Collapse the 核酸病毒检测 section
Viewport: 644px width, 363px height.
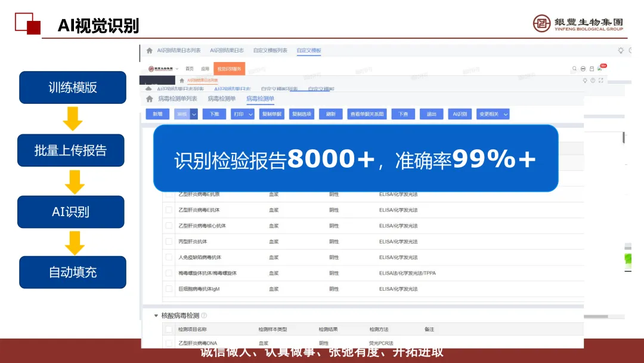pyautogui.click(x=156, y=316)
